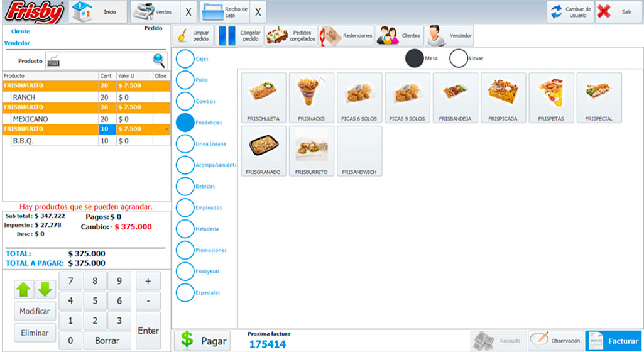
Task: Add FRISGRANADO product
Action: [x=263, y=151]
